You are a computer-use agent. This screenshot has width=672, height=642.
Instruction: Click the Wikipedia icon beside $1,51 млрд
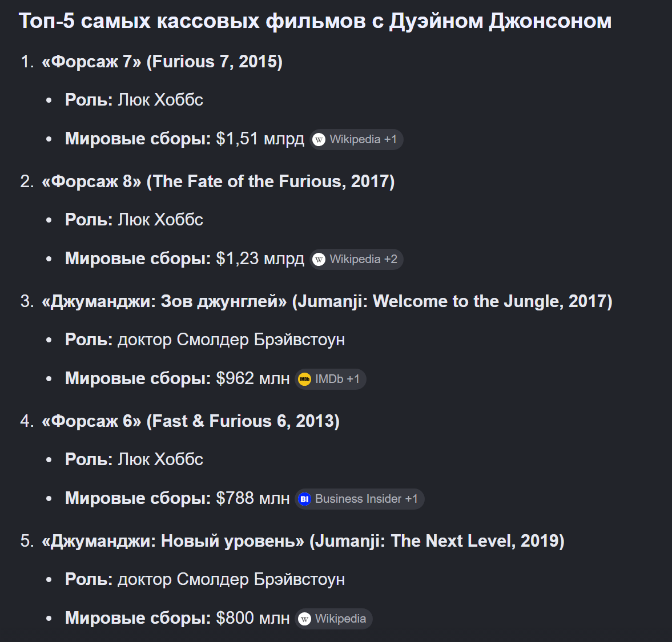pyautogui.click(x=319, y=140)
